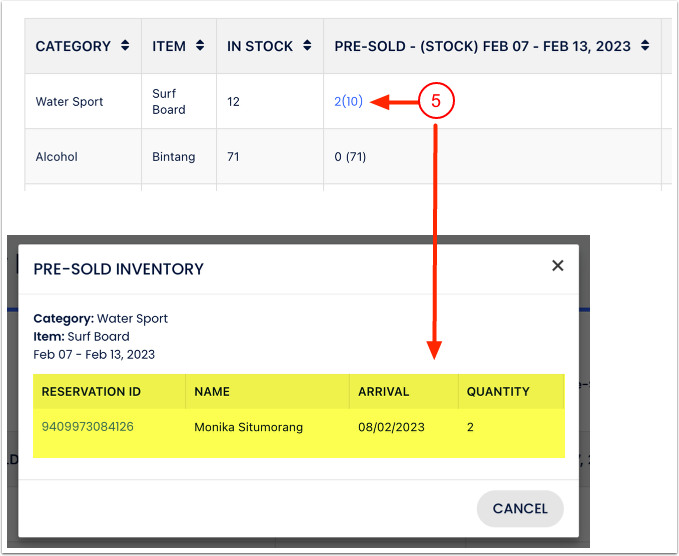This screenshot has width=679, height=556.
Task: Sort by CATEGORY using its sort arrows
Action: [124, 46]
